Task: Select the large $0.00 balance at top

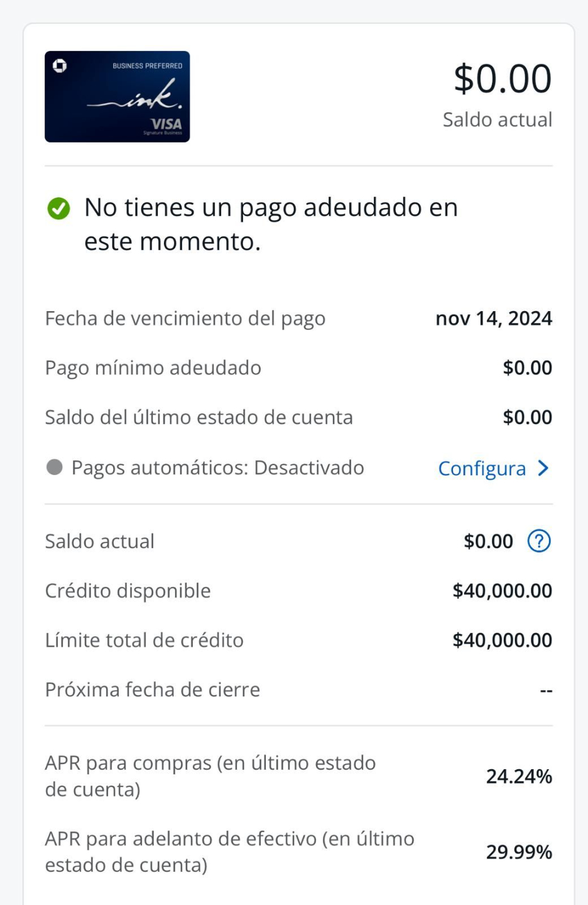Action: point(503,79)
